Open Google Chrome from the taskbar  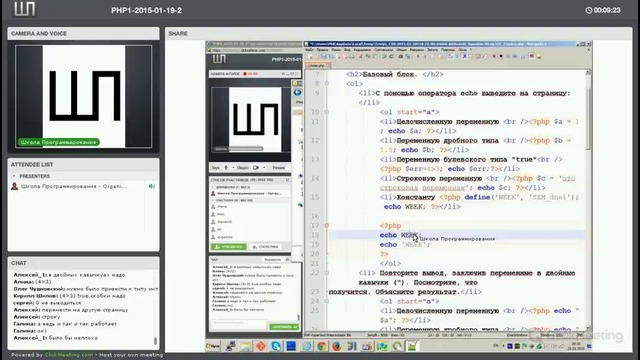[322, 346]
